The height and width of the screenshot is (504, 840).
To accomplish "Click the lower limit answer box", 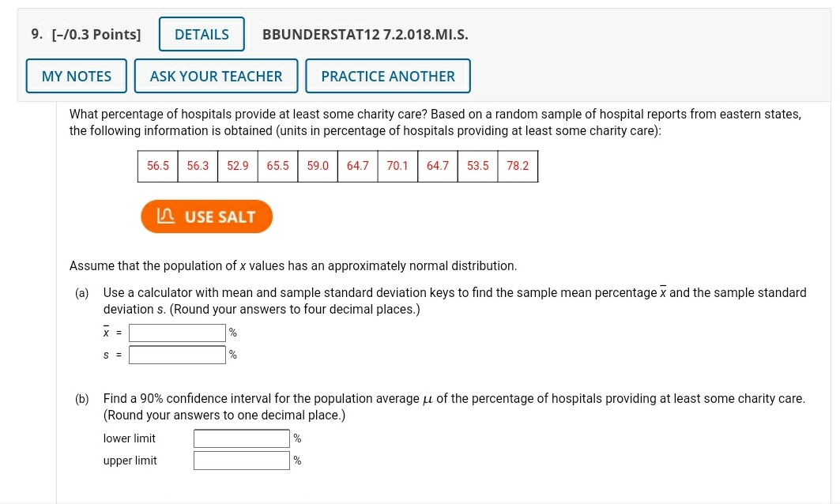I will [241, 438].
